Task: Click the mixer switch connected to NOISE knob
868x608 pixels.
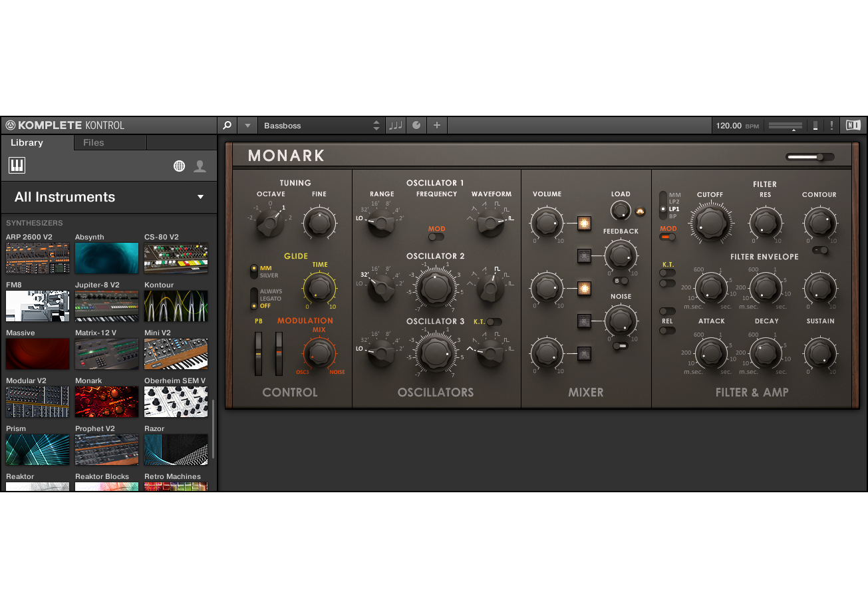Action: pos(585,321)
